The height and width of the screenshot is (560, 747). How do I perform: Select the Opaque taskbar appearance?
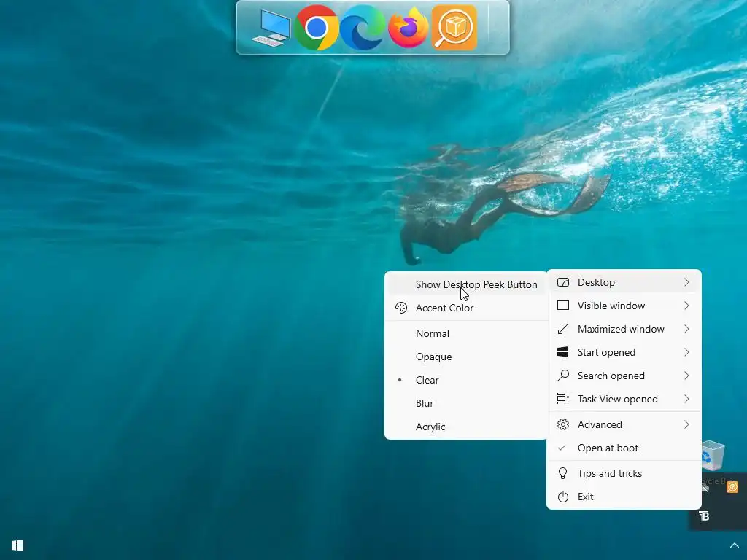pos(466,357)
